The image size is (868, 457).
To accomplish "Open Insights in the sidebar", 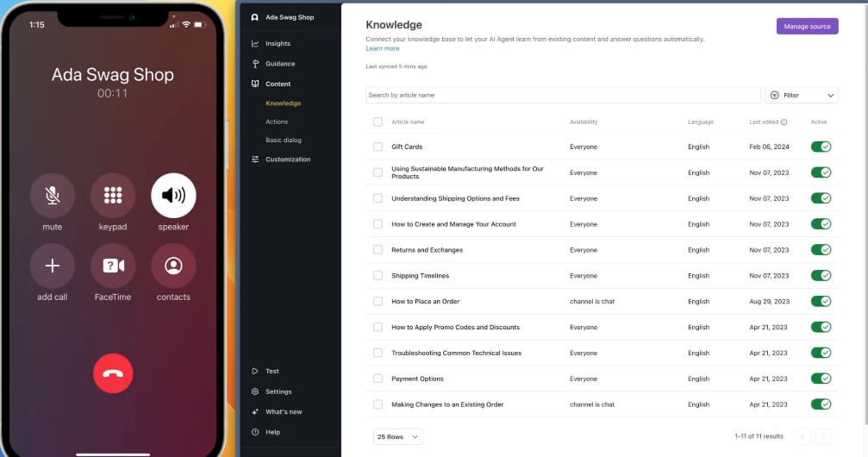I will tap(278, 43).
